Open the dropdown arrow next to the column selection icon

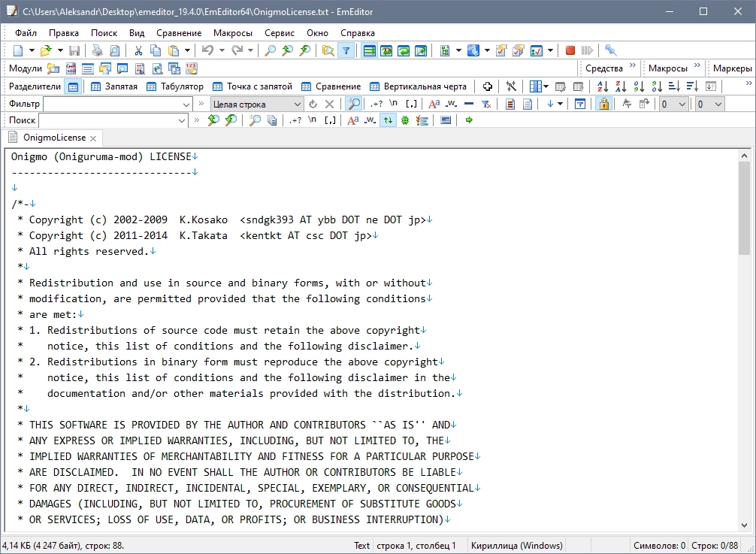pyautogui.click(x=546, y=86)
